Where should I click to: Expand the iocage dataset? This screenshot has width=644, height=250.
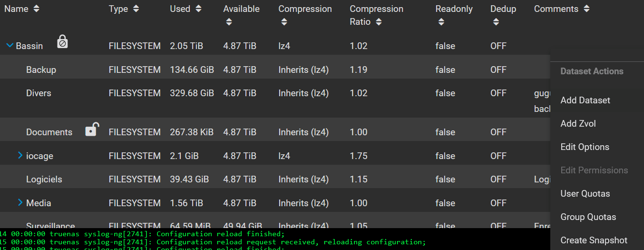click(20, 155)
